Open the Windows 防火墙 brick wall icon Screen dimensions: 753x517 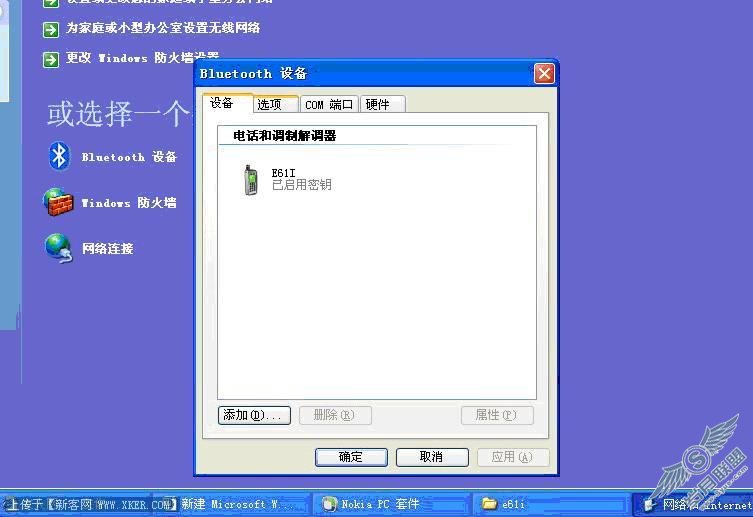pos(59,202)
